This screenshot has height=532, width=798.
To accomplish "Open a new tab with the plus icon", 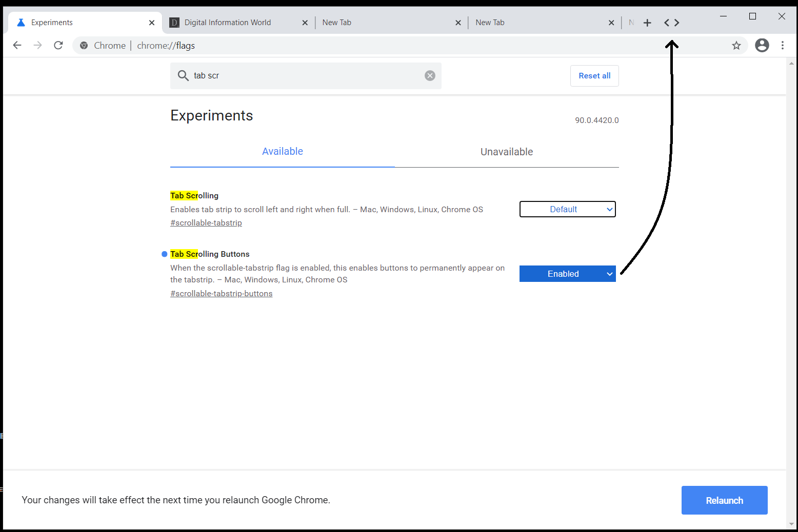I will (x=647, y=22).
